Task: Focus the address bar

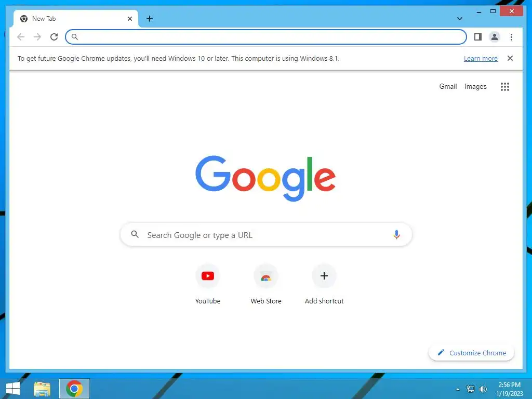Action: click(266, 37)
